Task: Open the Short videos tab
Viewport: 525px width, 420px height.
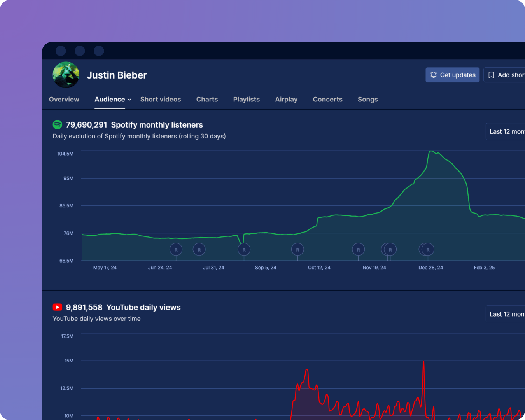Action: coord(161,100)
